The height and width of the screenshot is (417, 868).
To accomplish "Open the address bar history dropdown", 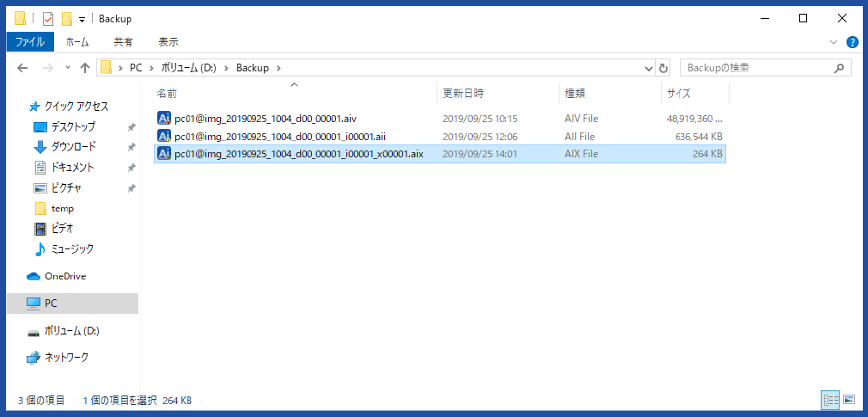I will [647, 68].
